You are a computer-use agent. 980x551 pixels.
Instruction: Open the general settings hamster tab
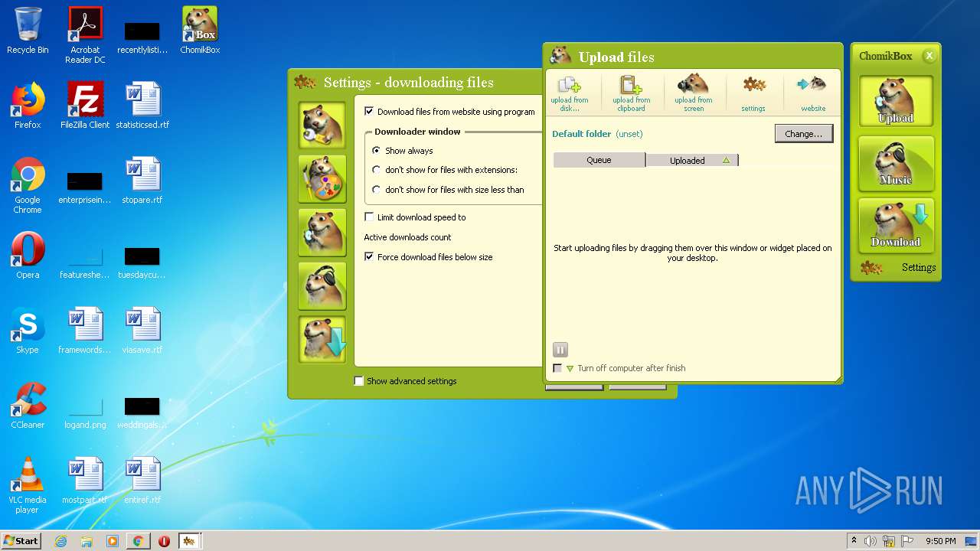tap(322, 125)
